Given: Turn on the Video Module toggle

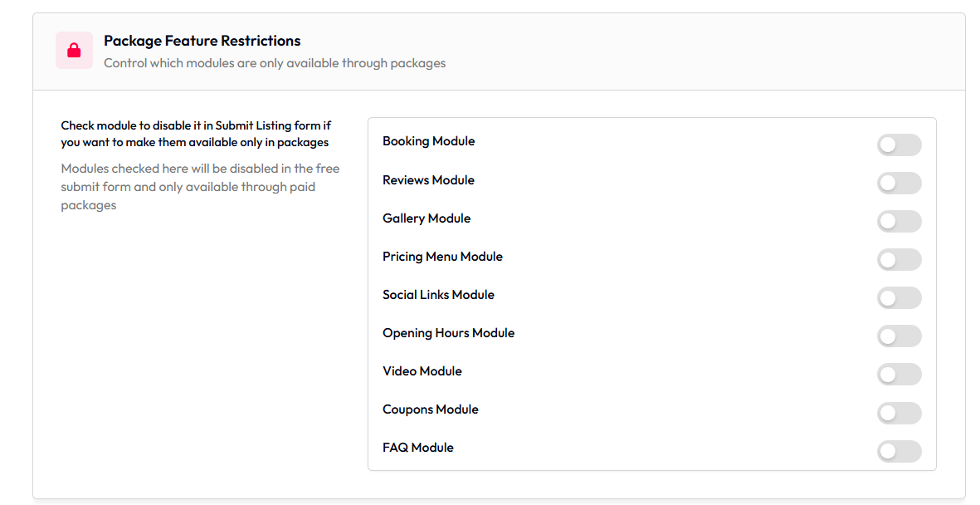Looking at the screenshot, I should click(899, 375).
